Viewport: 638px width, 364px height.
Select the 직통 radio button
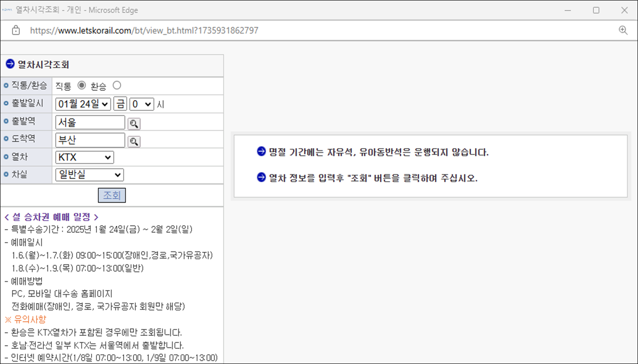(82, 85)
